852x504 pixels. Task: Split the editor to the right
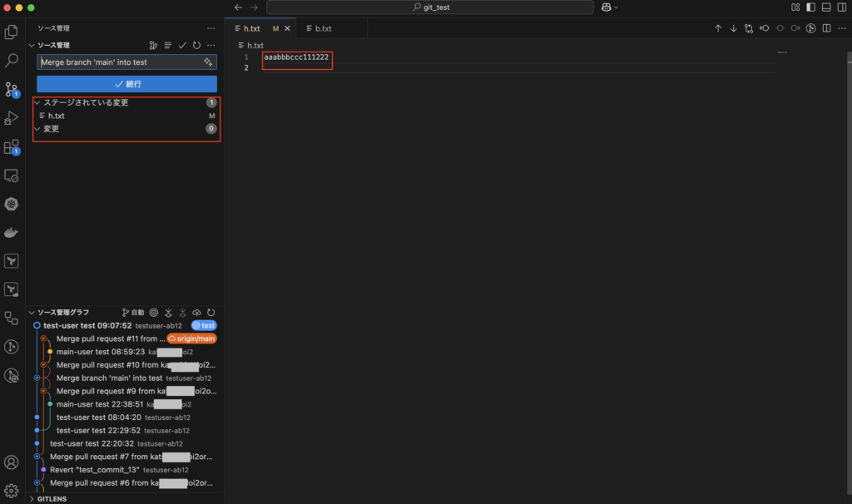[826, 28]
